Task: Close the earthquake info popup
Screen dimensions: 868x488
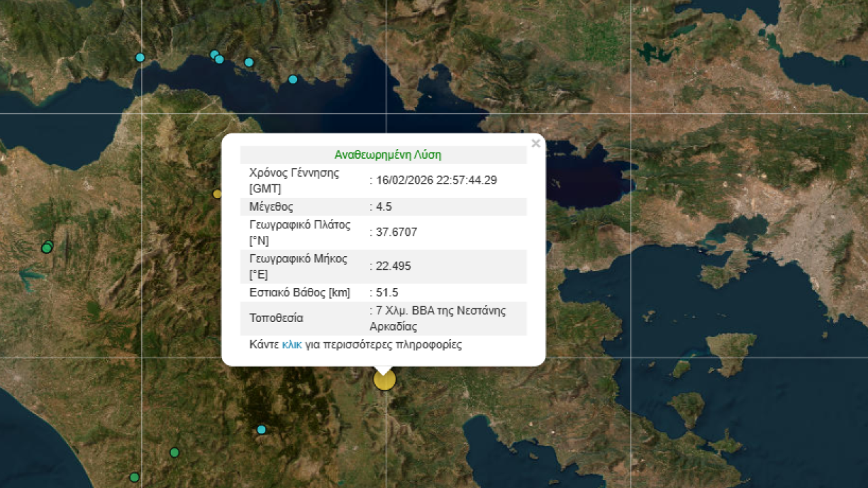Action: point(536,144)
